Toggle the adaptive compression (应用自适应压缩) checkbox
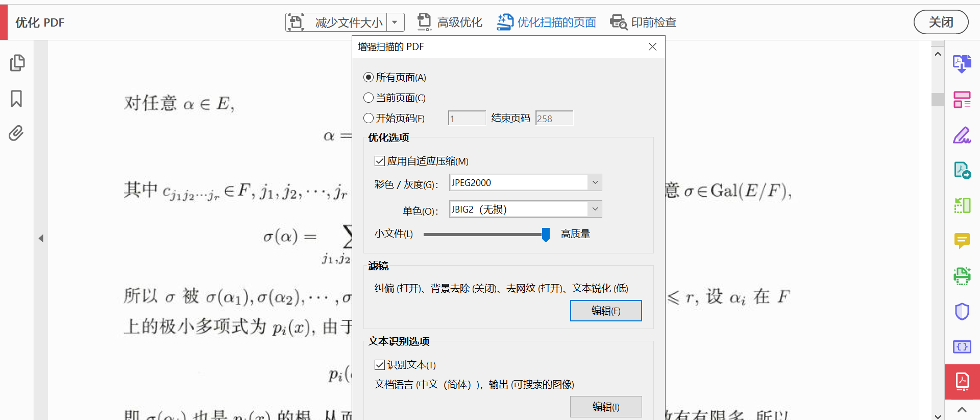 pos(379,161)
